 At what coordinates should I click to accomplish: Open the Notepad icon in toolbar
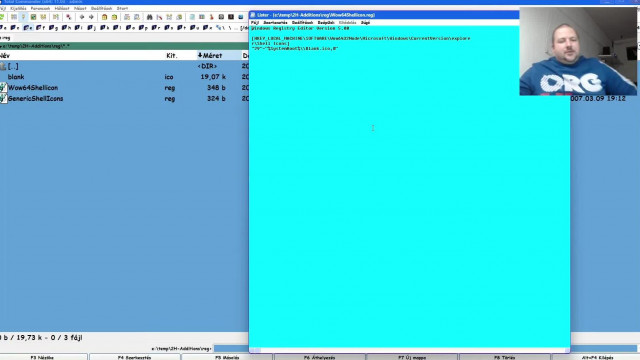192,17
